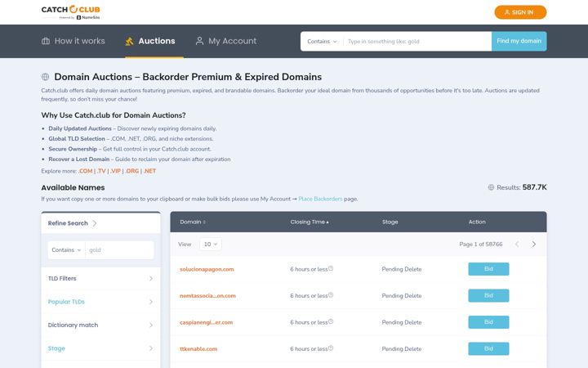Click the previous page arrow
Image resolution: width=588 pixels, height=368 pixels.
[x=517, y=244]
